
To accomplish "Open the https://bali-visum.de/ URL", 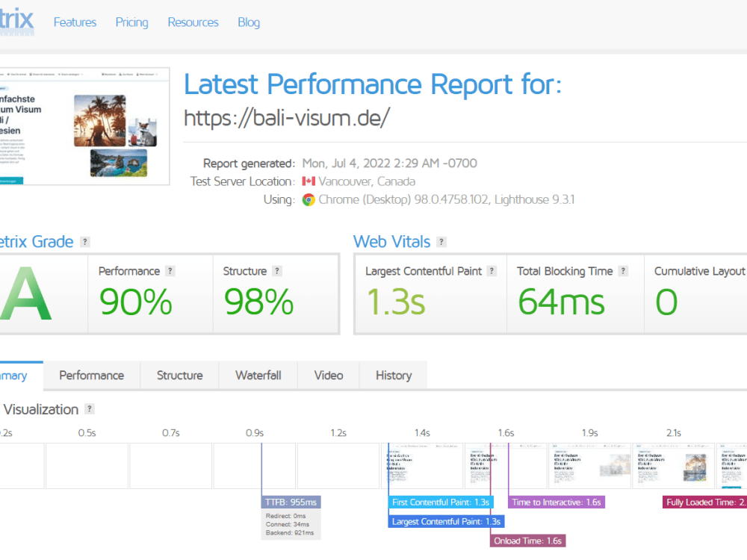I will 287,118.
